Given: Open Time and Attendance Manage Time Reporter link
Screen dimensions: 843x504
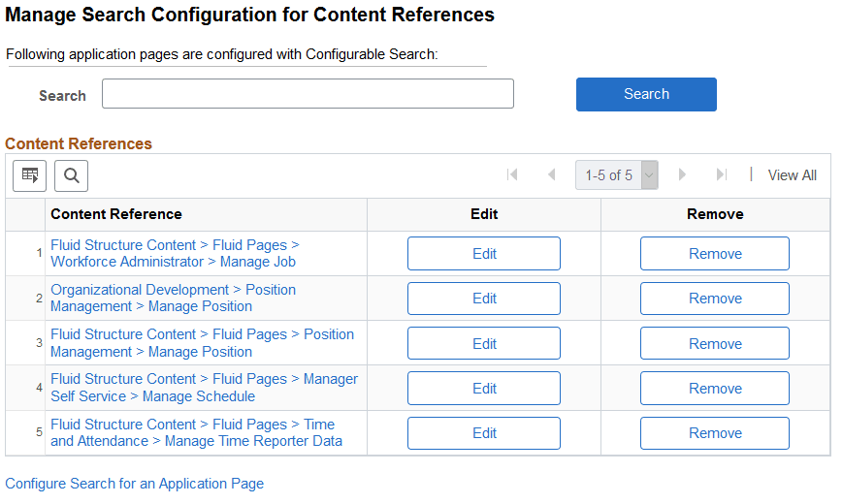Looking at the screenshot, I should [x=196, y=433].
